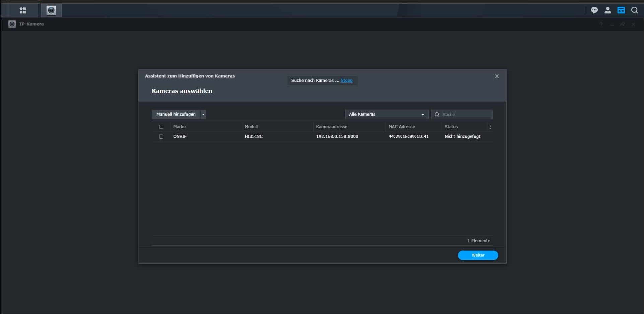Click the Nicht hinzugefügt status cell
Screen dimensions: 644x314
[462, 137]
